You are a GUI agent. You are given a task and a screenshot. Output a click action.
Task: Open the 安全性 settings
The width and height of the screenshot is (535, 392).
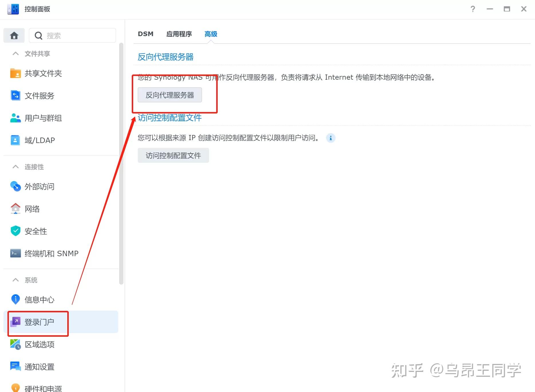pos(36,231)
